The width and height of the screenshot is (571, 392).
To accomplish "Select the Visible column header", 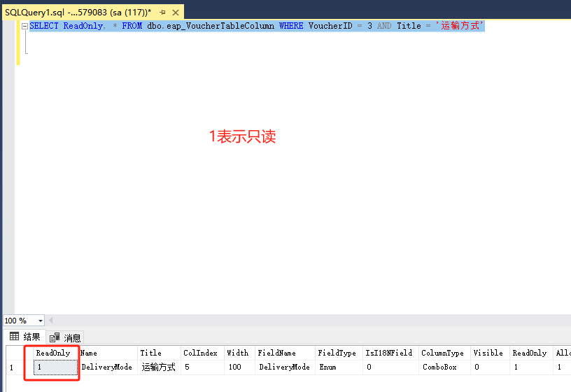I will (490, 353).
